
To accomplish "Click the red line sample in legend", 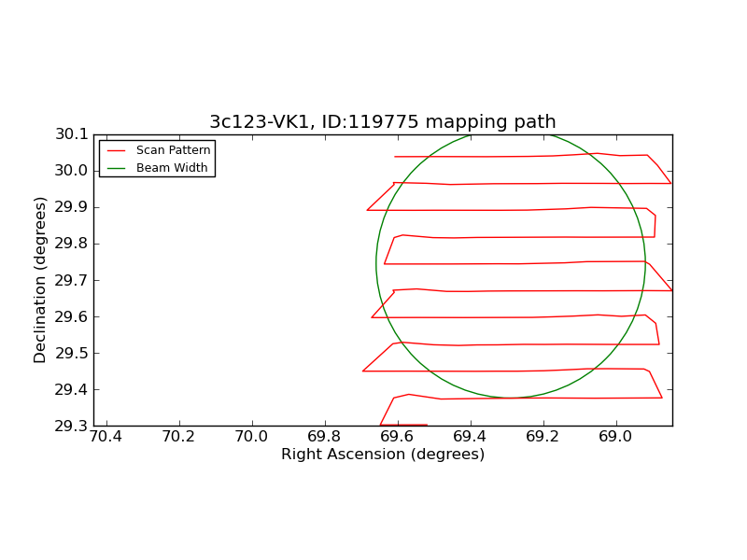I will point(116,150).
